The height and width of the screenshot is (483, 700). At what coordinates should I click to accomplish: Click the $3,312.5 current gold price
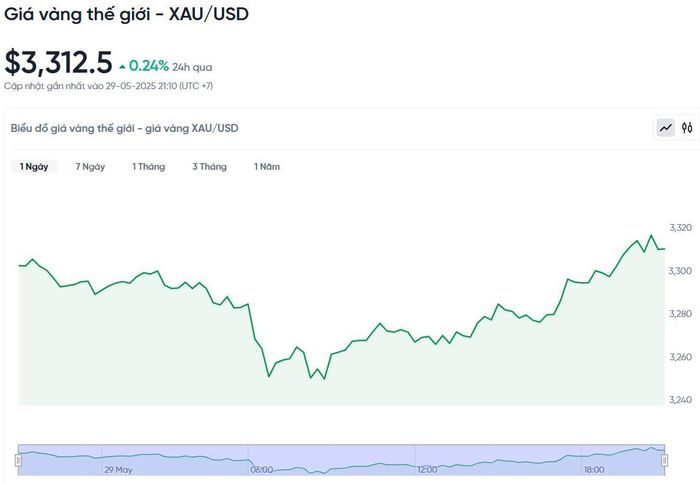58,62
